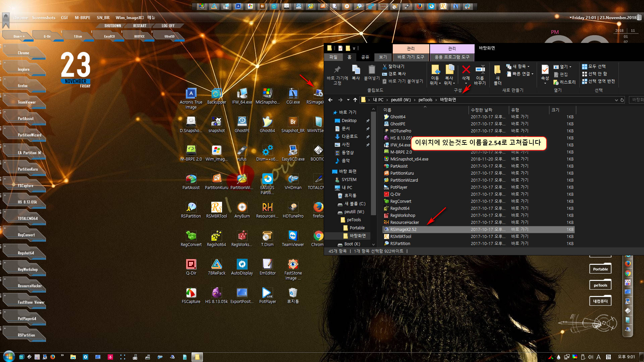
Task: Open the MkSnapshot desktop icon
Action: 267,96
